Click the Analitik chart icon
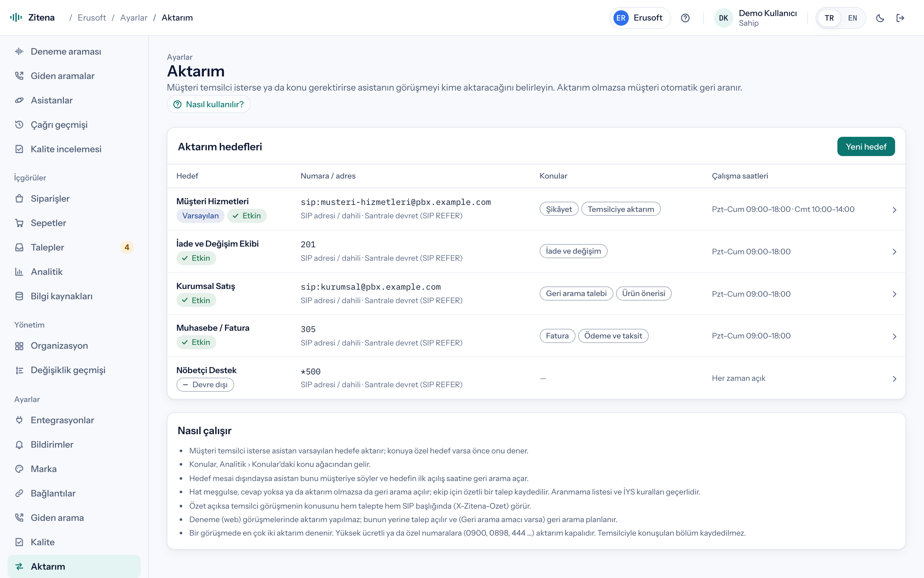924x578 pixels. point(19,272)
